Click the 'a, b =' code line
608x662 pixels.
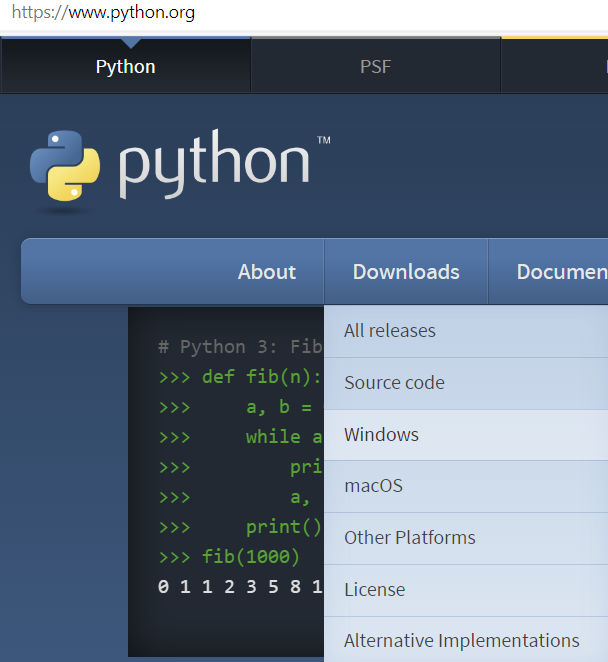pos(236,407)
